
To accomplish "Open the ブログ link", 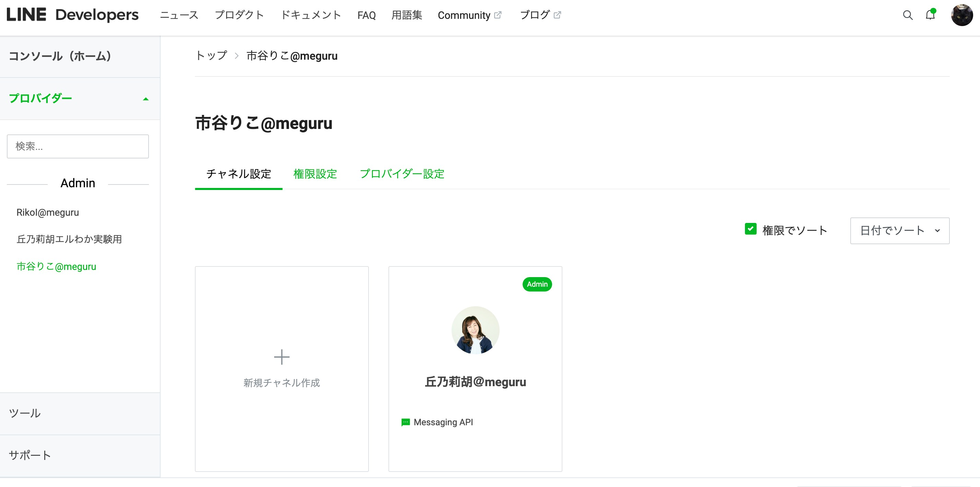I will click(x=535, y=15).
